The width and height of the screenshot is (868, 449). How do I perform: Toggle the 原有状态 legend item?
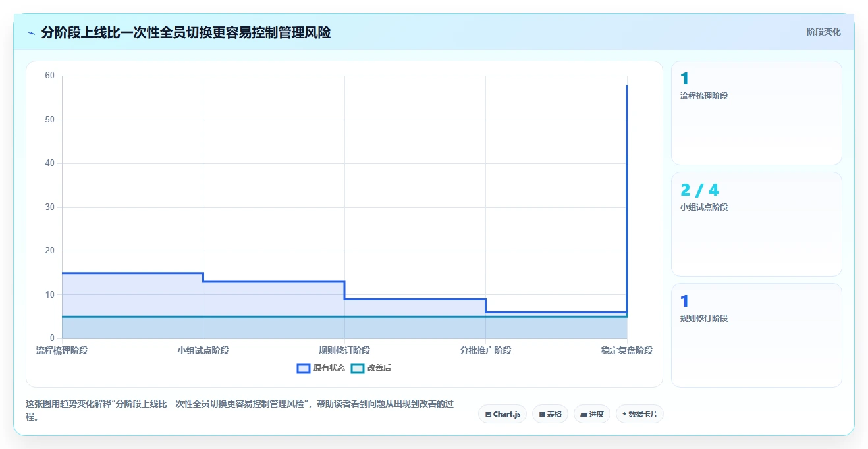coord(321,368)
